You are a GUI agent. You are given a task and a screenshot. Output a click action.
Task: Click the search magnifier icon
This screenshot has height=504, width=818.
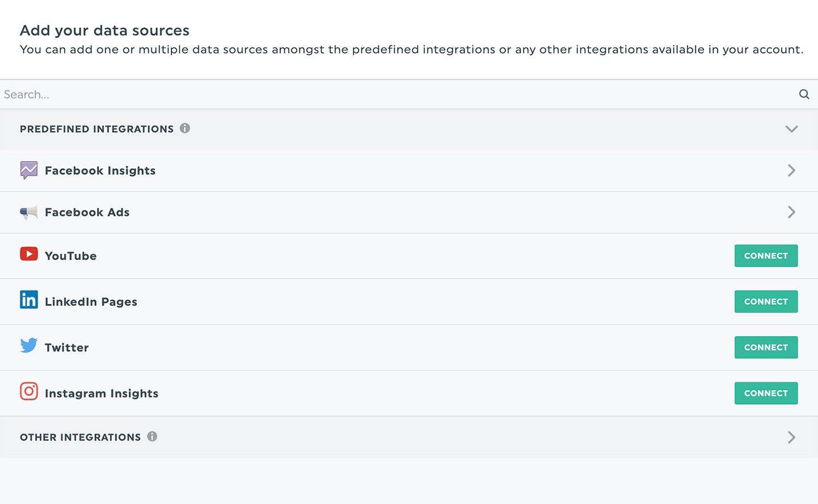[804, 94]
